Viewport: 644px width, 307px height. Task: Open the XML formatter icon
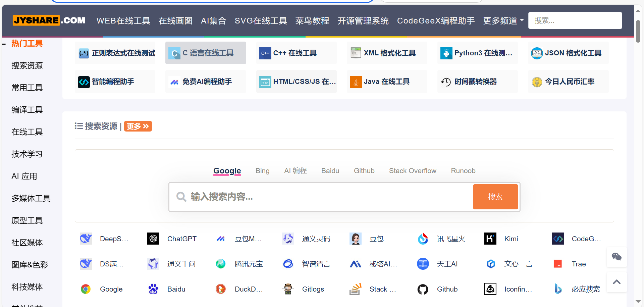[356, 53]
